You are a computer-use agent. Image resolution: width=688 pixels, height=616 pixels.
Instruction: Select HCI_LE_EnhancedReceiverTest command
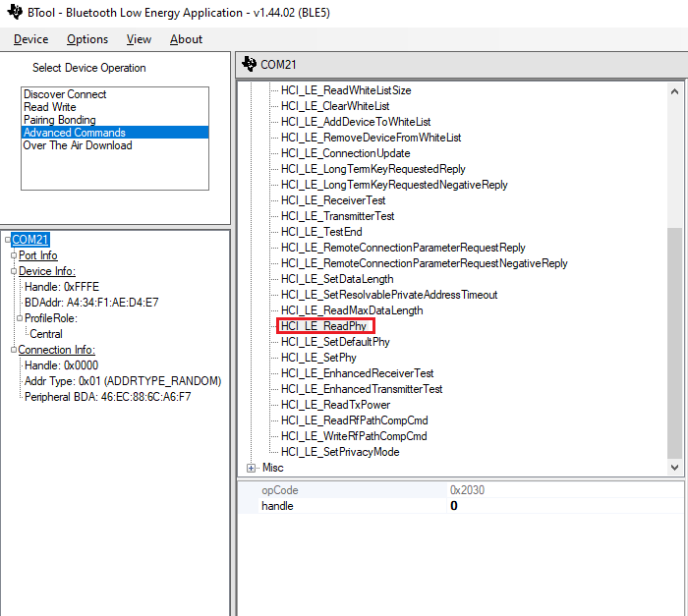pyautogui.click(x=358, y=373)
